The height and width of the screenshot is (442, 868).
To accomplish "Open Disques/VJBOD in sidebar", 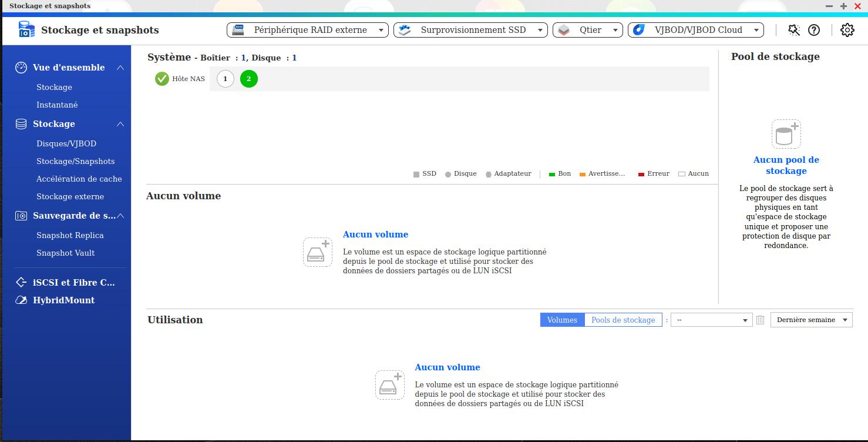I will click(x=66, y=143).
